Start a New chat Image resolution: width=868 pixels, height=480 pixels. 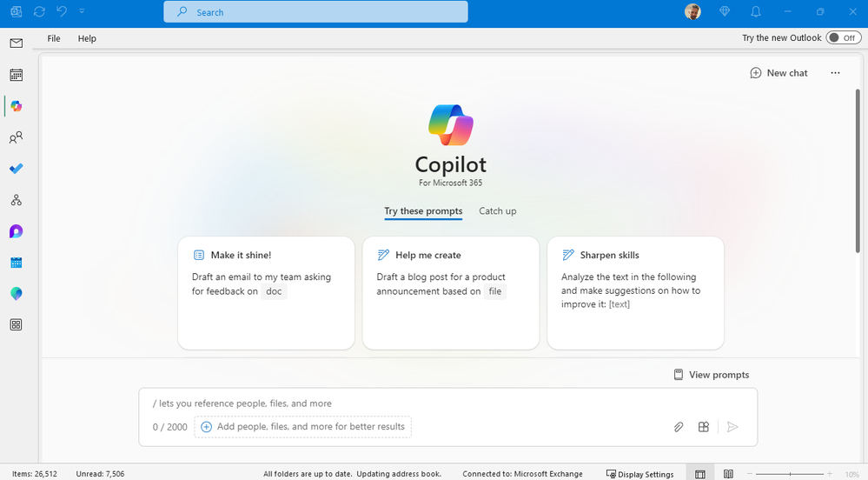click(779, 73)
